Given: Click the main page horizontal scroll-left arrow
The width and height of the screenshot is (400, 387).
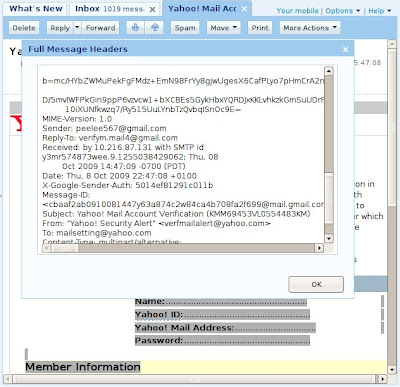Looking at the screenshot, I should [x=8, y=379].
